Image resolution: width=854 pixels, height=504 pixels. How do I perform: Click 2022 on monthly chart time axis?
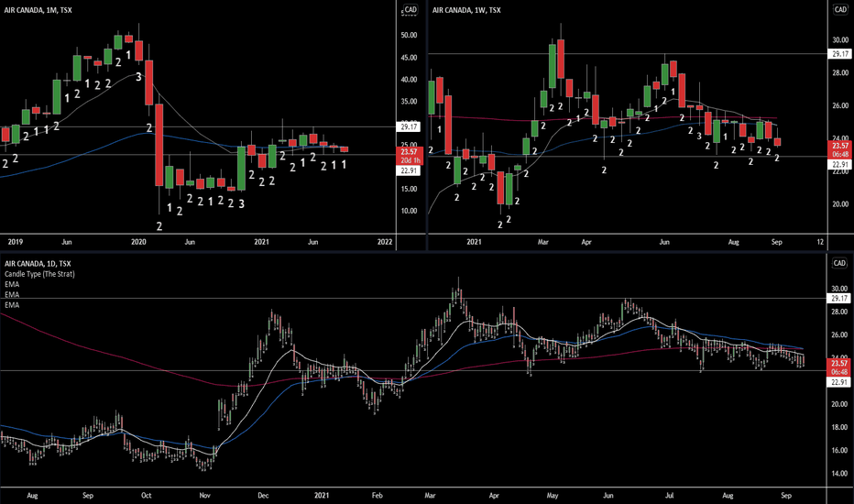385,242
